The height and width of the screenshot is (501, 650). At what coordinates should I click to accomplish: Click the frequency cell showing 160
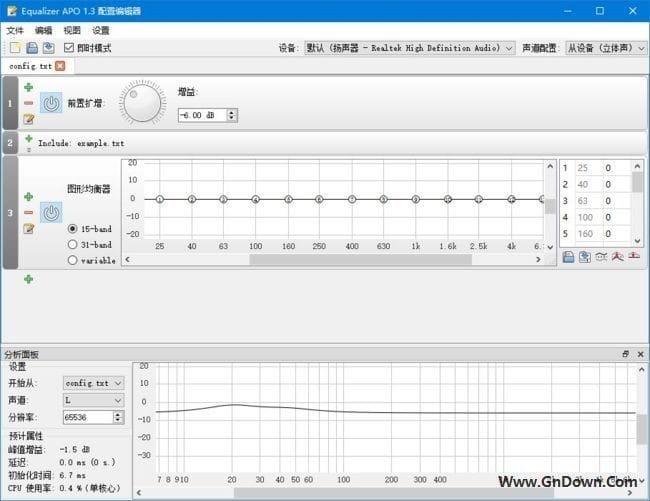tap(587, 234)
